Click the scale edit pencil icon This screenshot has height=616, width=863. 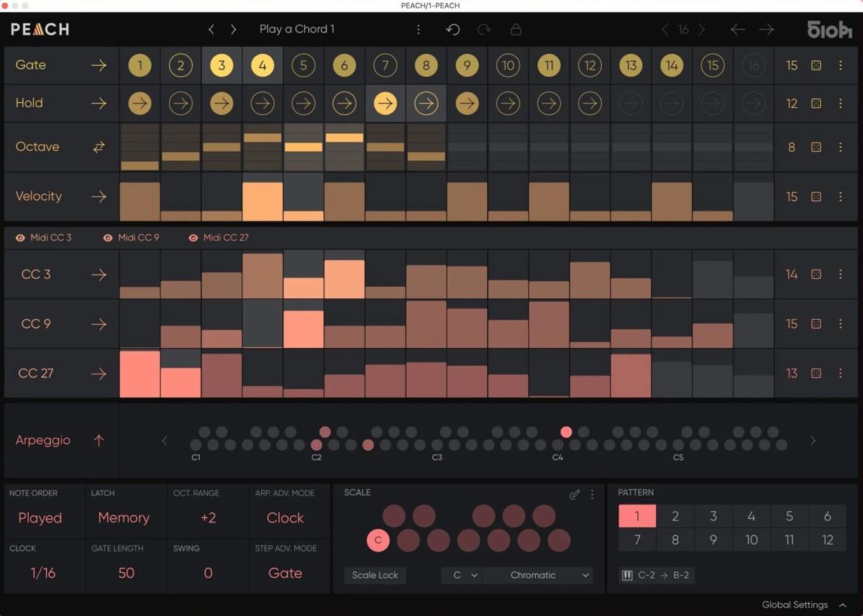coord(574,494)
